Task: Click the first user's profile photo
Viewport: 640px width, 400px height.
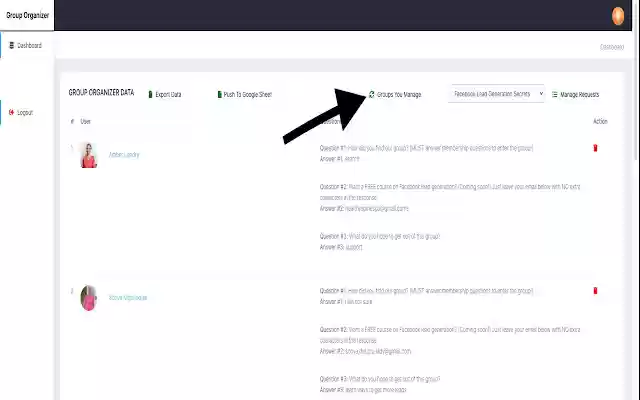Action: click(x=89, y=155)
